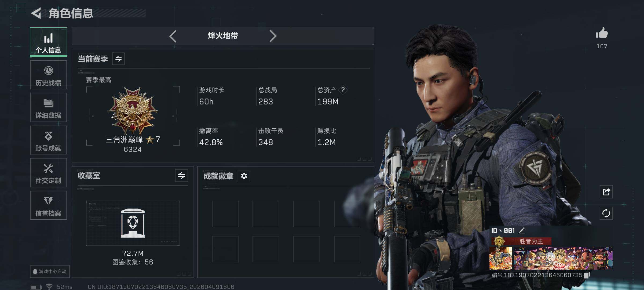Toggle the 当前赛季 season switch arrows
The width and height of the screenshot is (644, 290).
click(x=118, y=59)
